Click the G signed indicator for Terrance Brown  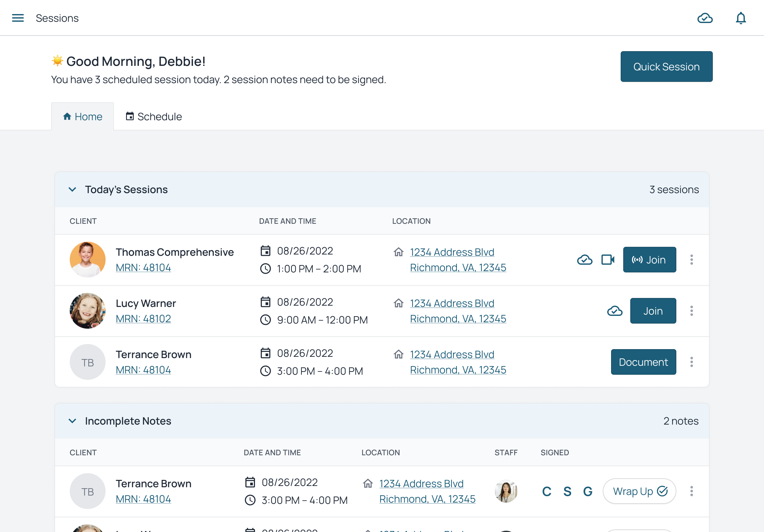588,491
